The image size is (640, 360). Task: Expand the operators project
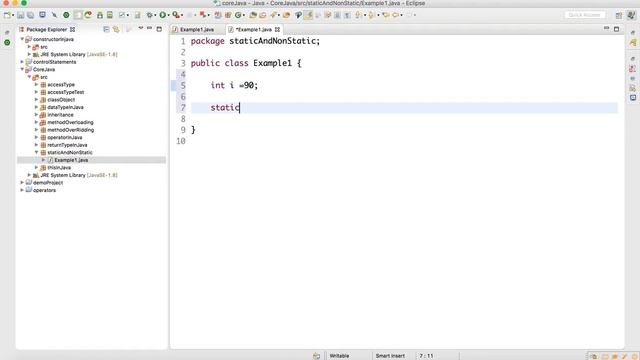pos(22,190)
